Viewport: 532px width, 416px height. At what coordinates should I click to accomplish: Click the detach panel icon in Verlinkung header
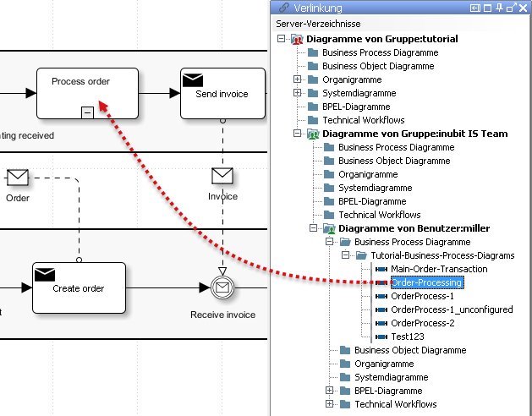(511, 8)
